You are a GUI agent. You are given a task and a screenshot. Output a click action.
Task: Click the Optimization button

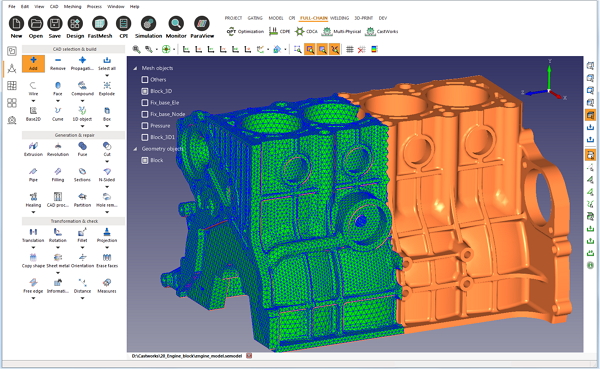coord(245,31)
